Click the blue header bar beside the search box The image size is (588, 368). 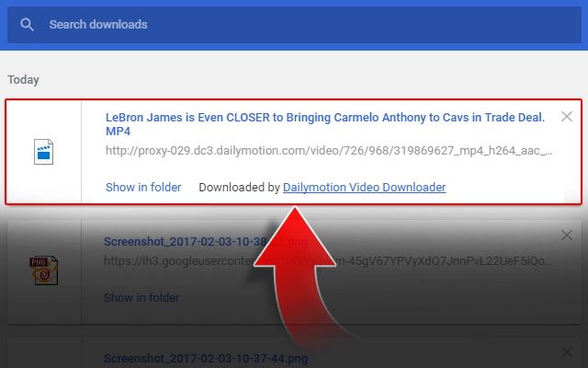tap(584, 25)
